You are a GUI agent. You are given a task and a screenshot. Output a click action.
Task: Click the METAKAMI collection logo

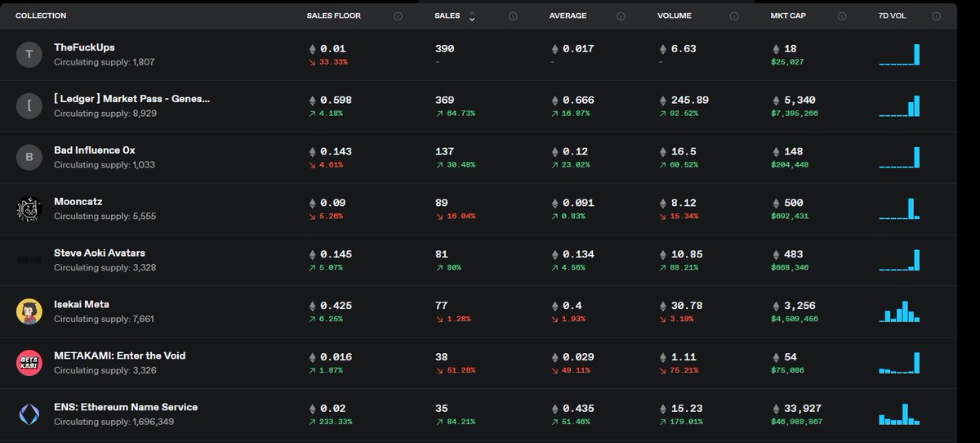coord(29,363)
